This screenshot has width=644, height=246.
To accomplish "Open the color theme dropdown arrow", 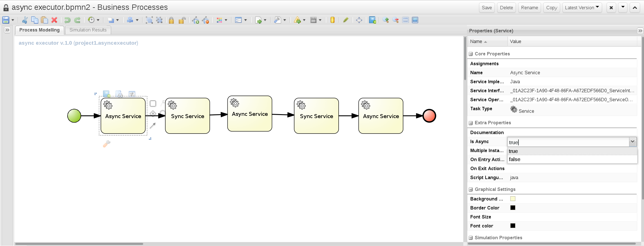I will [226, 20].
